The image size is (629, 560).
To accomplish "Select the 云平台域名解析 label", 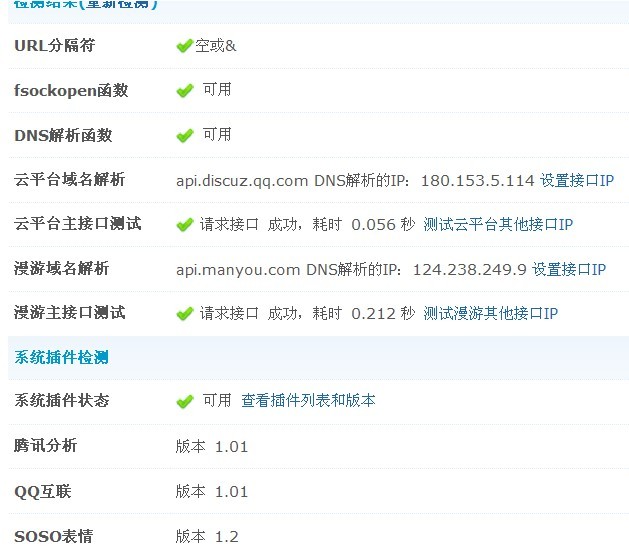I will (69, 180).
